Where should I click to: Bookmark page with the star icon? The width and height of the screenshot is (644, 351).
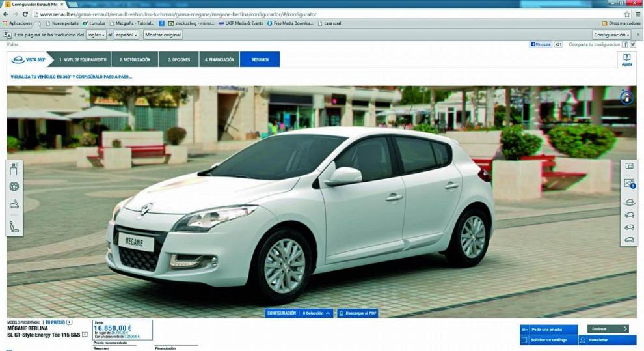click(626, 14)
